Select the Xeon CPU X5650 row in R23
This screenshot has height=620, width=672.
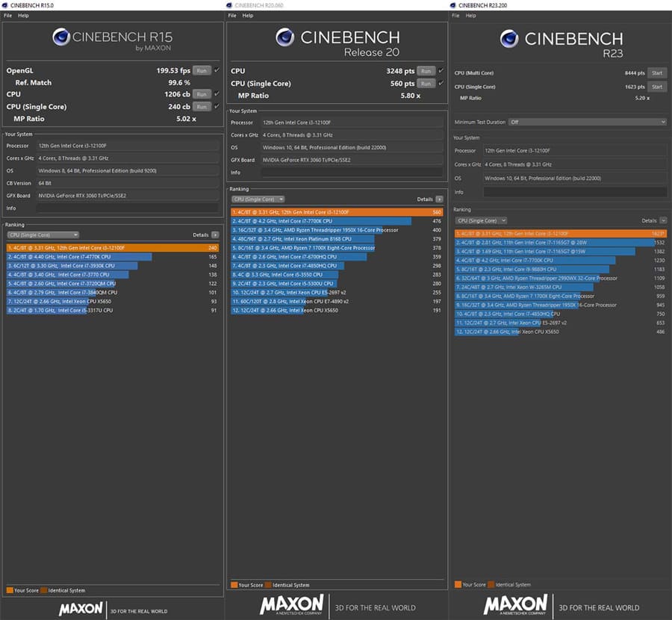pyautogui.click(x=561, y=332)
